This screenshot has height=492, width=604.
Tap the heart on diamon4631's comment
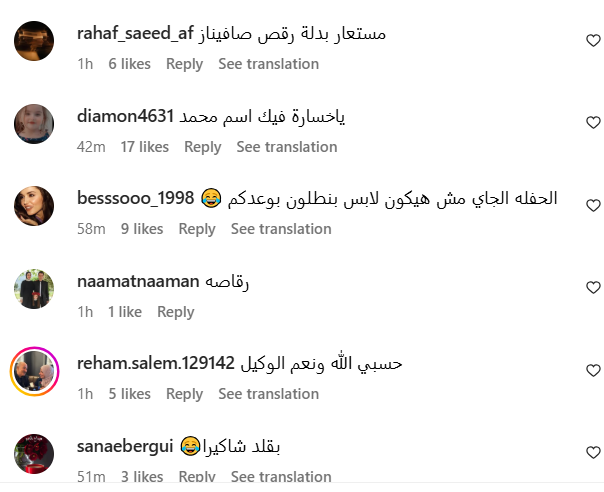[593, 123]
